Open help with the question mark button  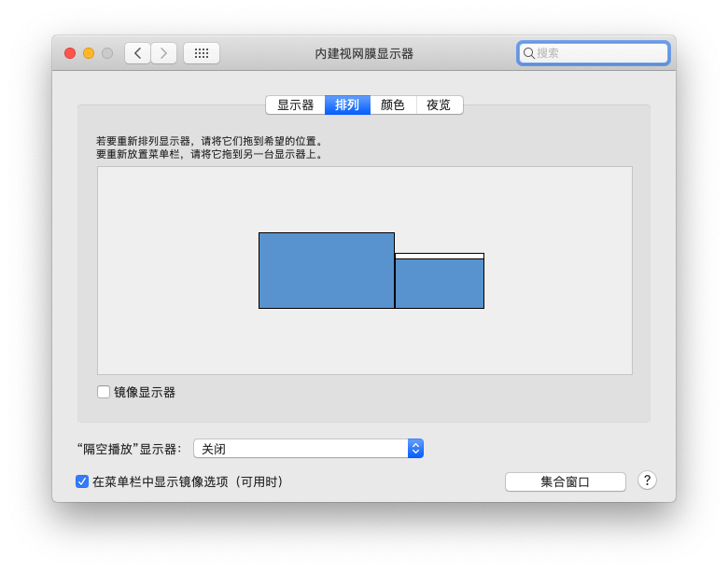pyautogui.click(x=647, y=480)
